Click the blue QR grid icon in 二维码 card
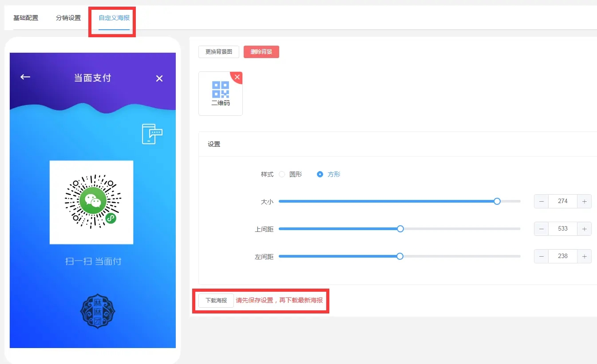The height and width of the screenshot is (364, 597). [x=221, y=90]
